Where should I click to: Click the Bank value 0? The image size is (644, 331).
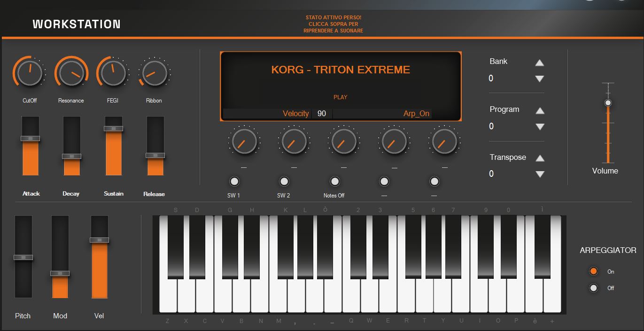pos(491,79)
